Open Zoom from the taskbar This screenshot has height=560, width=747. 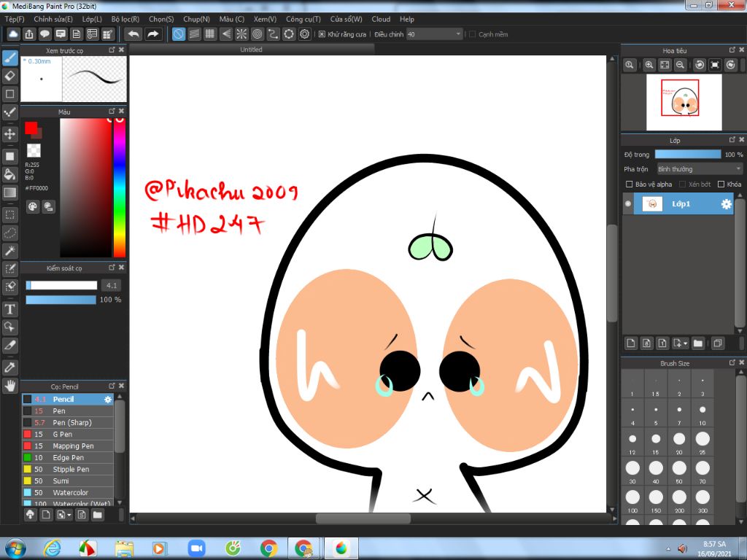coord(196,548)
